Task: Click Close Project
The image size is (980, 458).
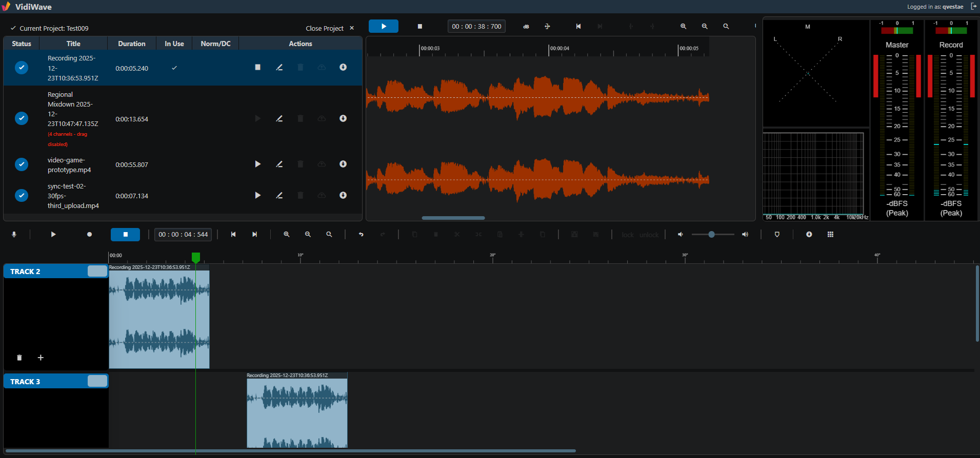Action: click(x=330, y=28)
